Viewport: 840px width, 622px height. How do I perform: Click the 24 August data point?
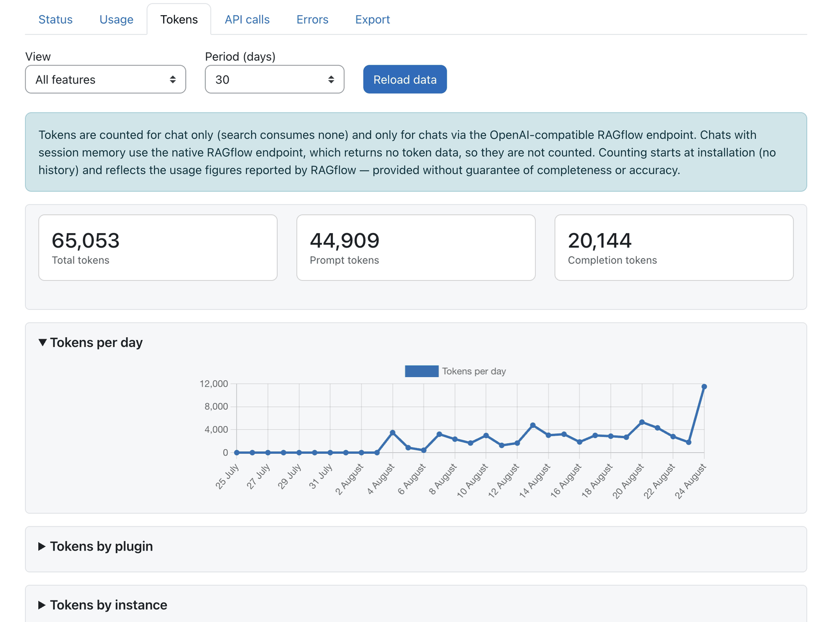tap(704, 387)
